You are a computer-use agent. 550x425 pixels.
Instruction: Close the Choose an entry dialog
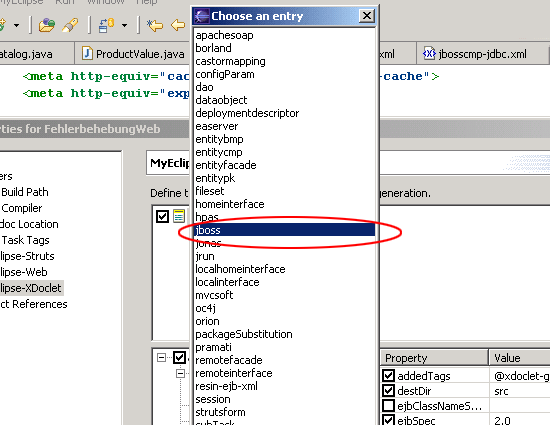[x=367, y=16]
